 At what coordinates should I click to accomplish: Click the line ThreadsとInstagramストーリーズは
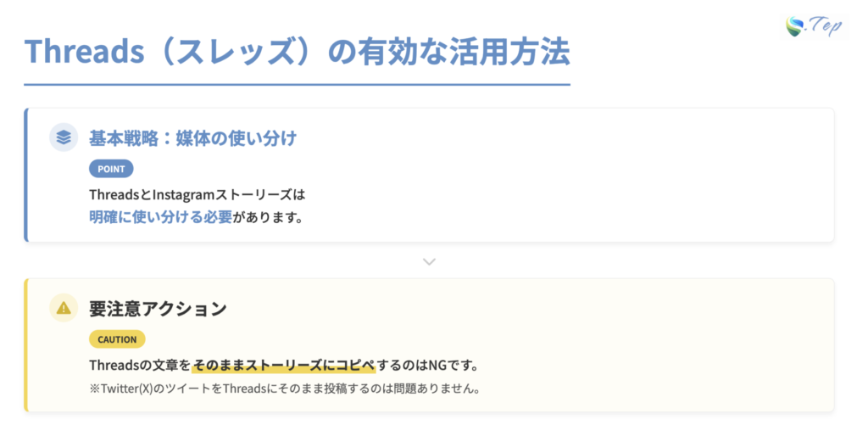pos(197,194)
